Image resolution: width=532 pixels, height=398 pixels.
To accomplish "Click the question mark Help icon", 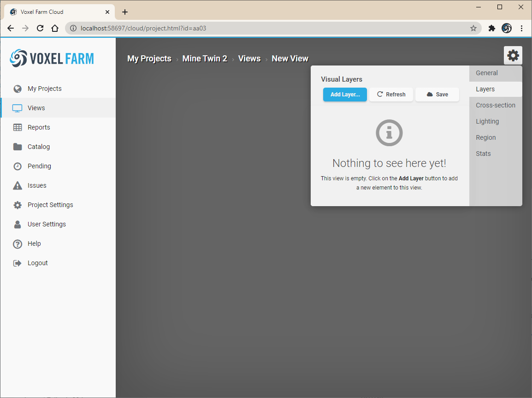I will click(x=18, y=244).
